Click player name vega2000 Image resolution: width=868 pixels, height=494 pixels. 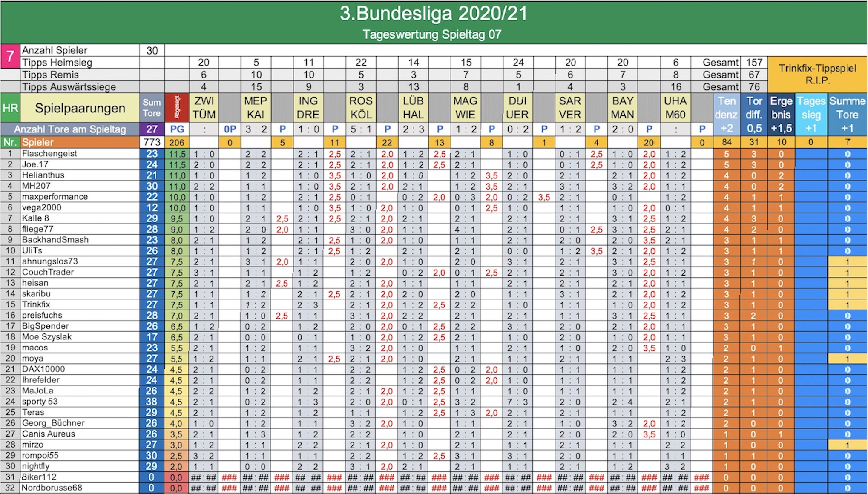tap(41, 207)
